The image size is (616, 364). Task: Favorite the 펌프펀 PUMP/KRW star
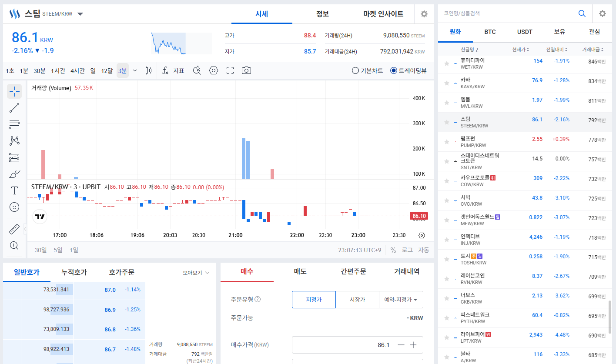click(446, 142)
